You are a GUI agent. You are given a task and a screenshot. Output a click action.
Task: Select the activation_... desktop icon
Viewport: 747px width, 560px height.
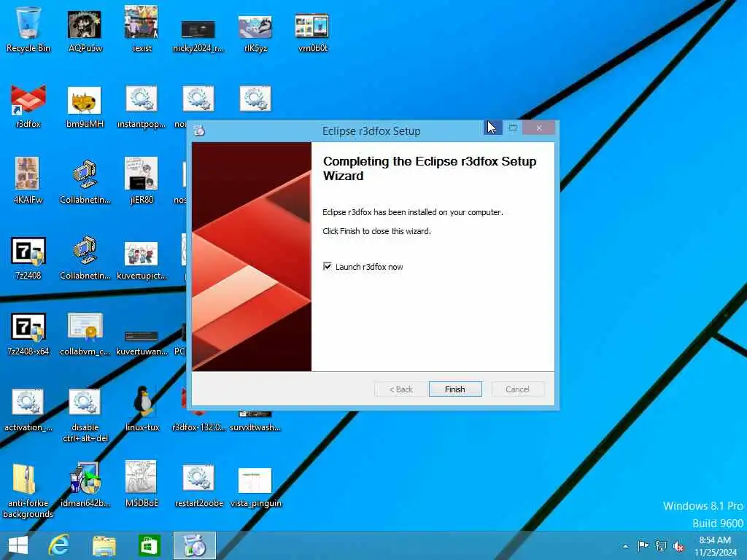coord(28,410)
